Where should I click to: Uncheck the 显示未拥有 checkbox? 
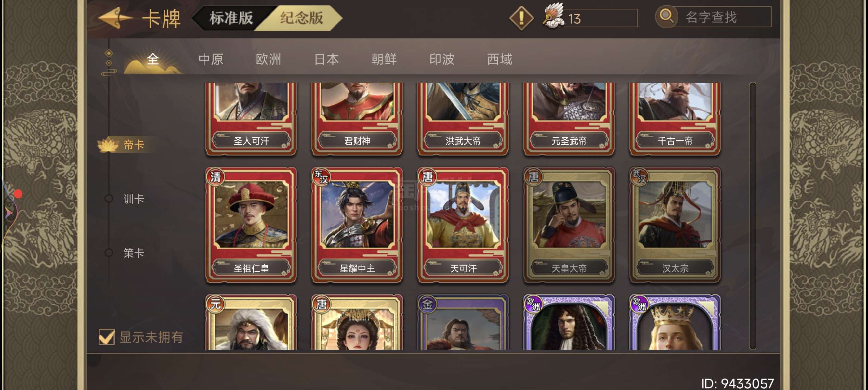pos(107,336)
